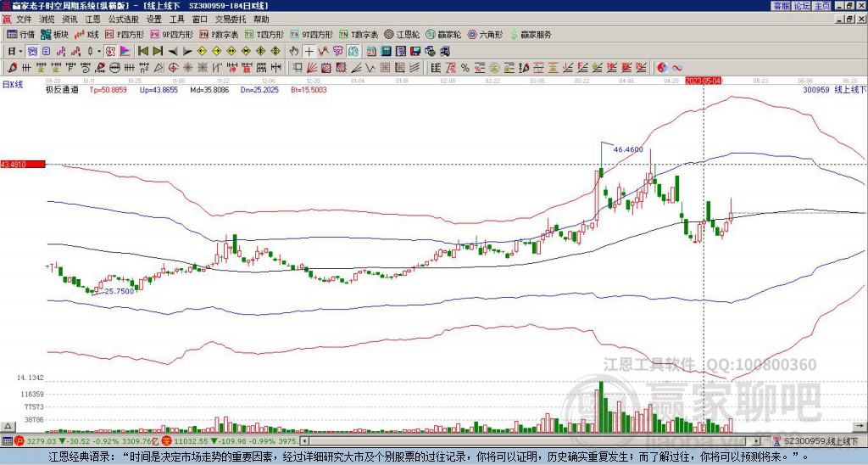Click the horizontal scrollbar left arrow

tap(304, 441)
